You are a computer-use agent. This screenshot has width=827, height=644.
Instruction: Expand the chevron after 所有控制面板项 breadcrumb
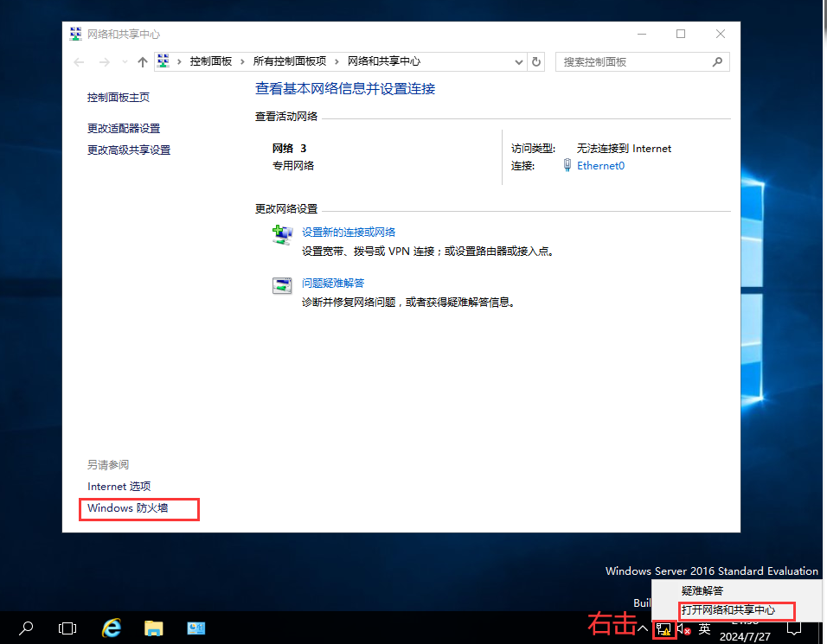[x=337, y=61]
